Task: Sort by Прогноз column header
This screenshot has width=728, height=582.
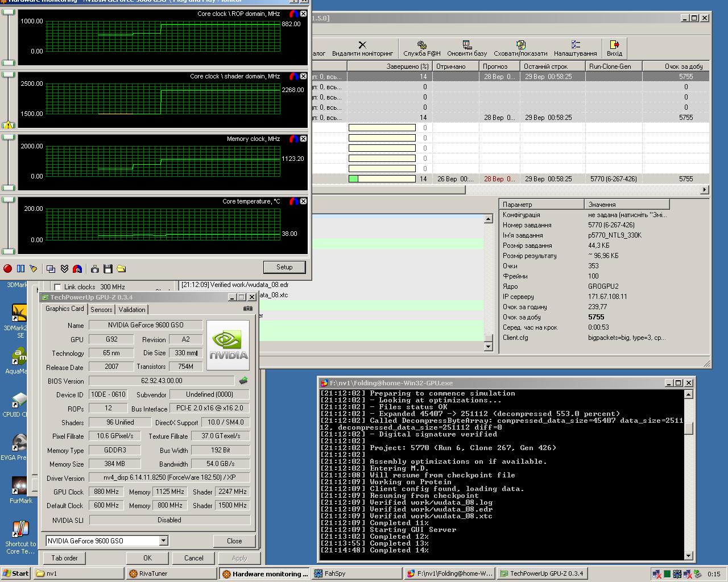Action: point(499,66)
